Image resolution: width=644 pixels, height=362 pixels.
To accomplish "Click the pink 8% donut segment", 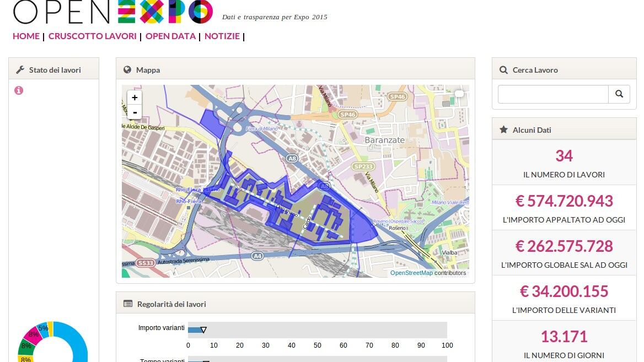I will click(33, 334).
